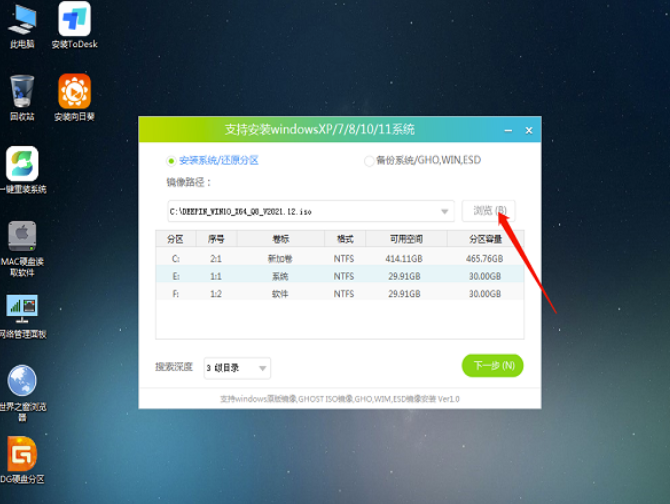Click the green 下一步 (N) button

point(492,366)
